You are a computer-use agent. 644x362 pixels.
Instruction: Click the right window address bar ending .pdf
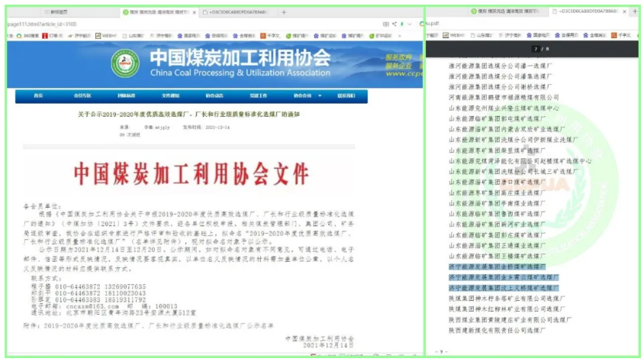point(433,24)
